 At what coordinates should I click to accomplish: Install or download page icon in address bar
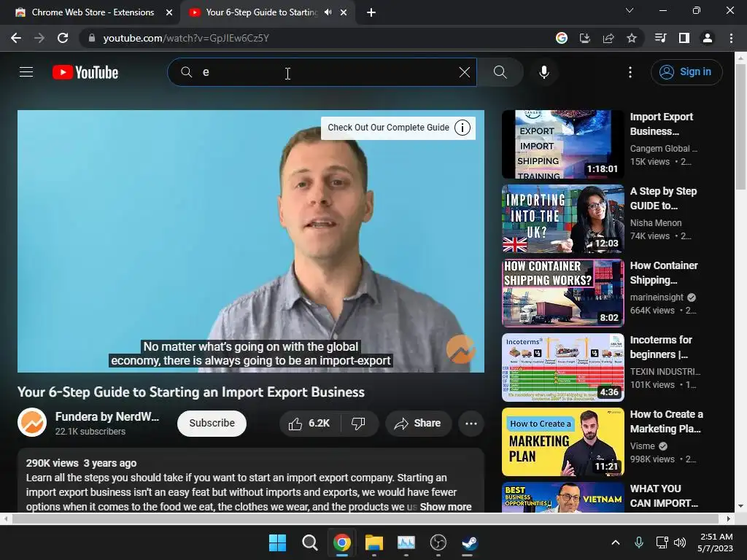585,38
